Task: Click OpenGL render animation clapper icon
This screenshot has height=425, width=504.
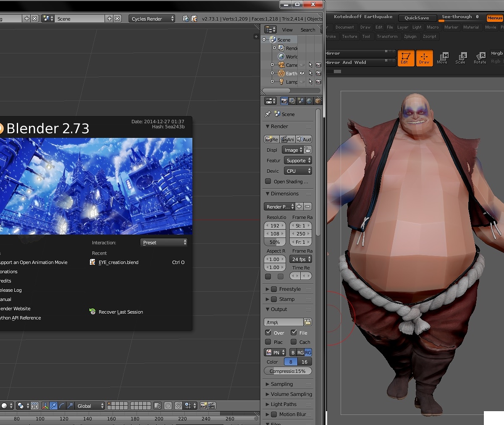Action: point(212,406)
